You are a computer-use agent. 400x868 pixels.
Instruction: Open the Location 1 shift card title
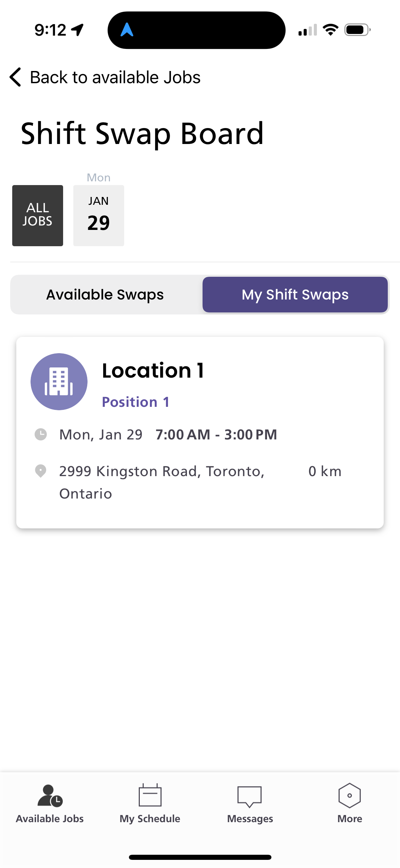coord(153,370)
